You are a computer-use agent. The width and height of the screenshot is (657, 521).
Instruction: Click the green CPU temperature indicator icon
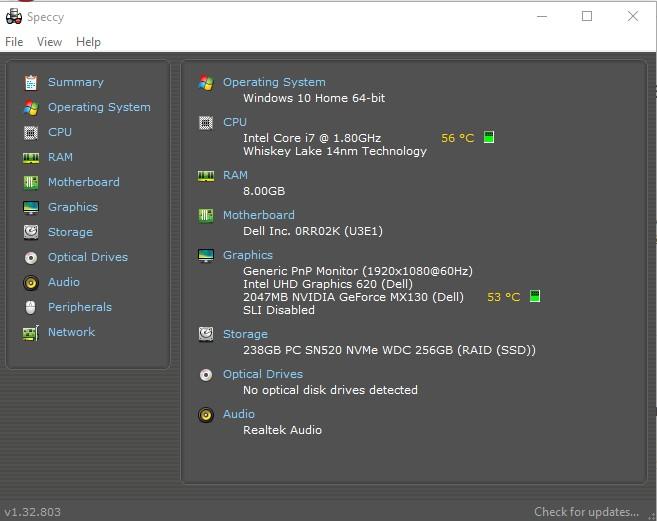click(x=489, y=137)
